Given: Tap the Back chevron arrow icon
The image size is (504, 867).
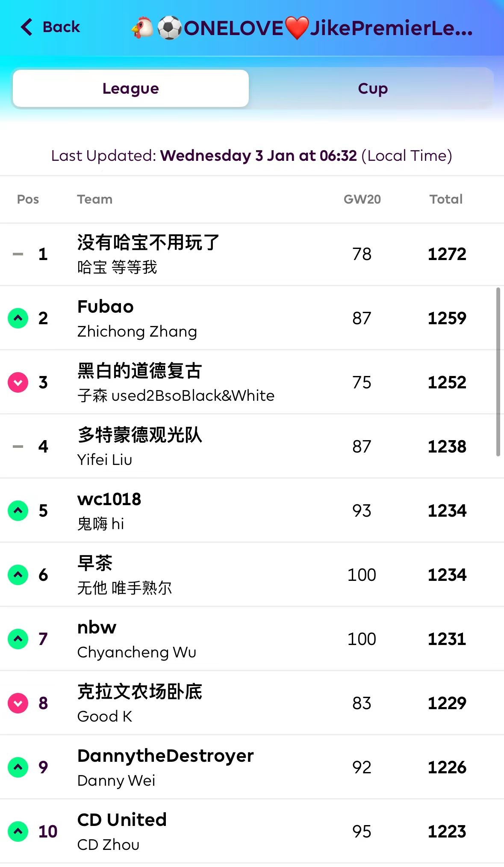Looking at the screenshot, I should 27,27.
